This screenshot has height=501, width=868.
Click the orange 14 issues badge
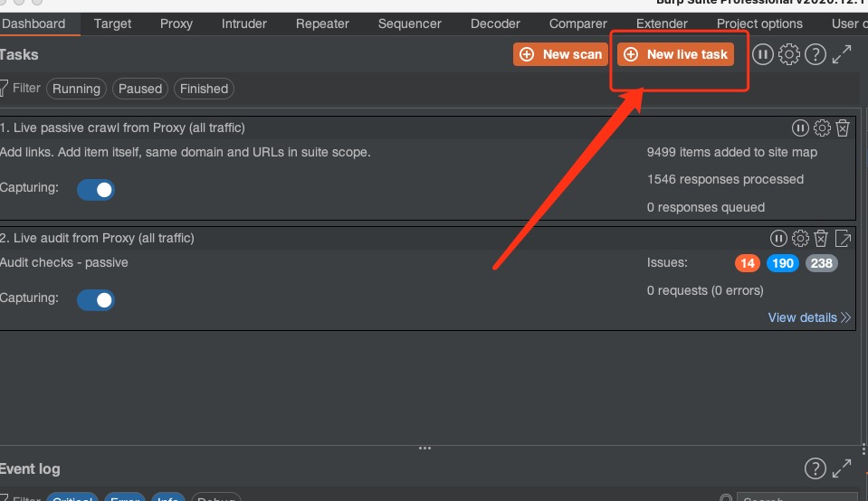pyautogui.click(x=748, y=263)
